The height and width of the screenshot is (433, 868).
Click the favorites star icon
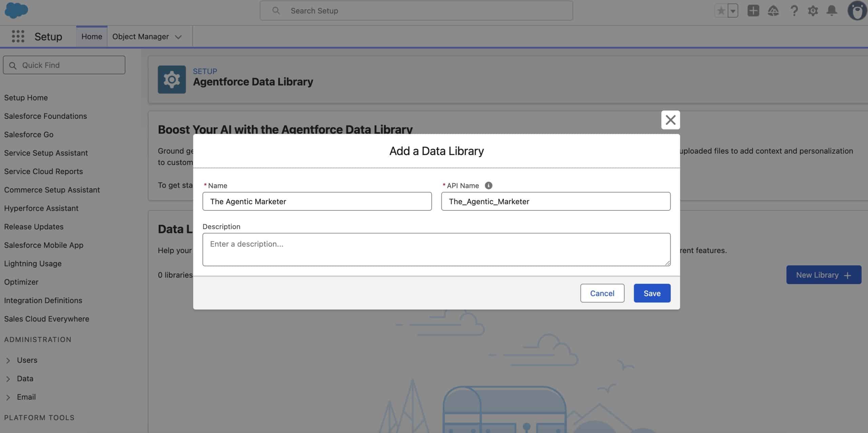point(721,11)
